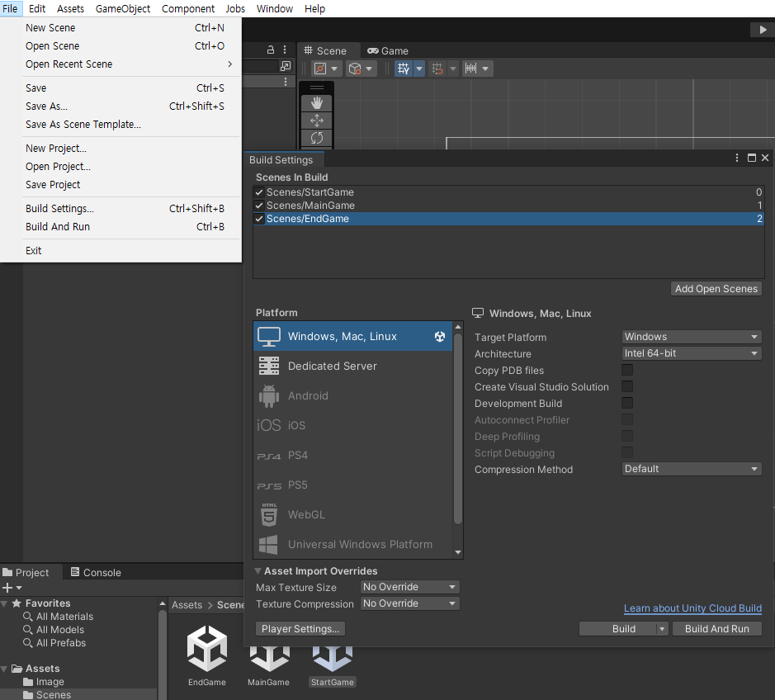Click the search scene picker icon
Screen dimensions: 775x700
(x=286, y=66)
